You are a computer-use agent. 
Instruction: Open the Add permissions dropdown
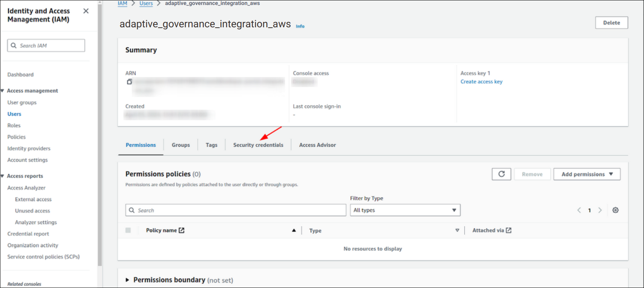pos(587,174)
